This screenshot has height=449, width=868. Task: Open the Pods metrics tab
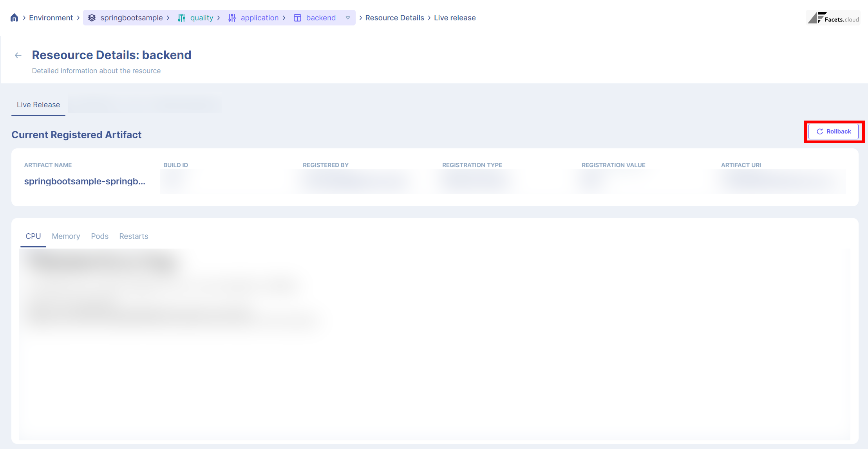99,236
